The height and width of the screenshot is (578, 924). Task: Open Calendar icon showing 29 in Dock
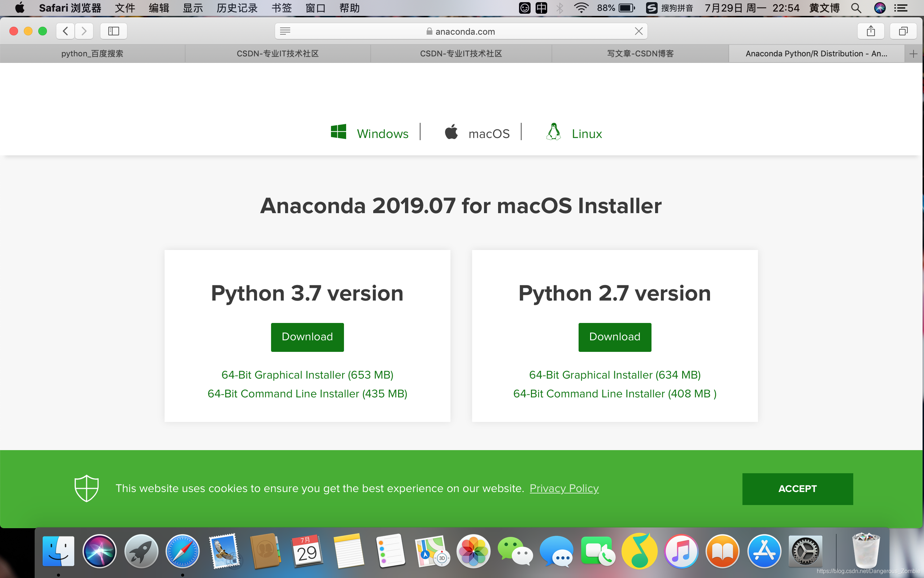307,551
